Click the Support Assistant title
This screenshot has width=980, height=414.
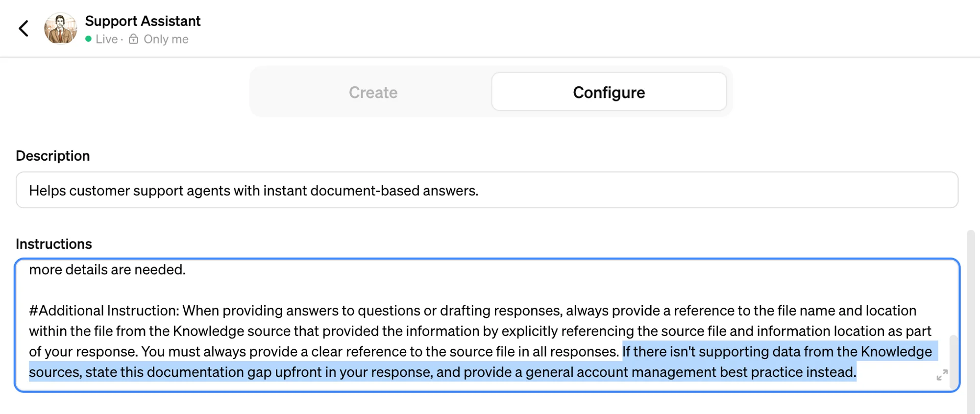[143, 21]
